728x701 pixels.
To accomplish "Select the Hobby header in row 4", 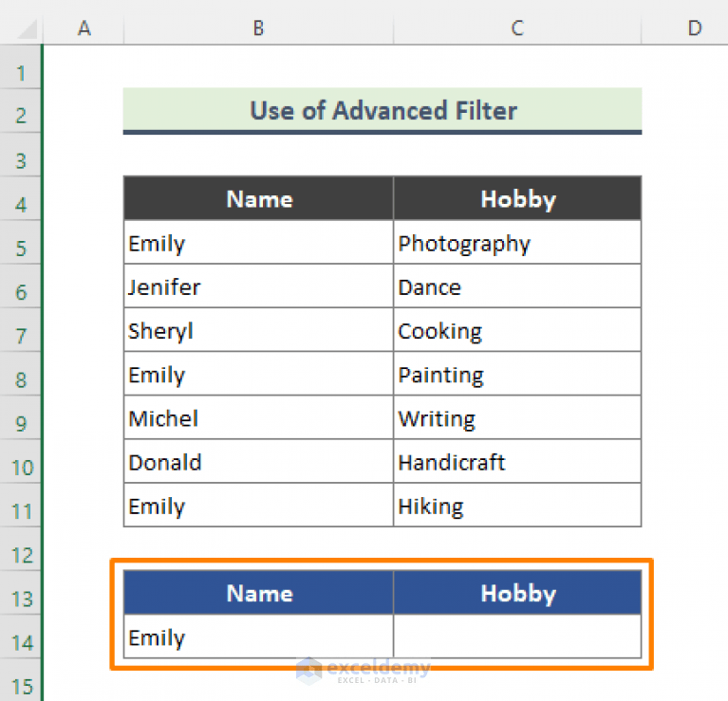I will coord(517,198).
